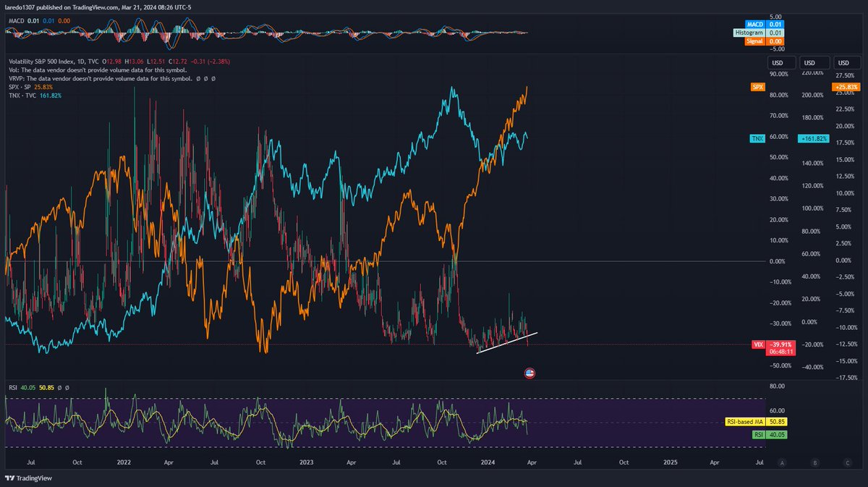Image resolution: width=868 pixels, height=487 pixels.
Task: Select price scale C circle button
Action: click(848, 461)
